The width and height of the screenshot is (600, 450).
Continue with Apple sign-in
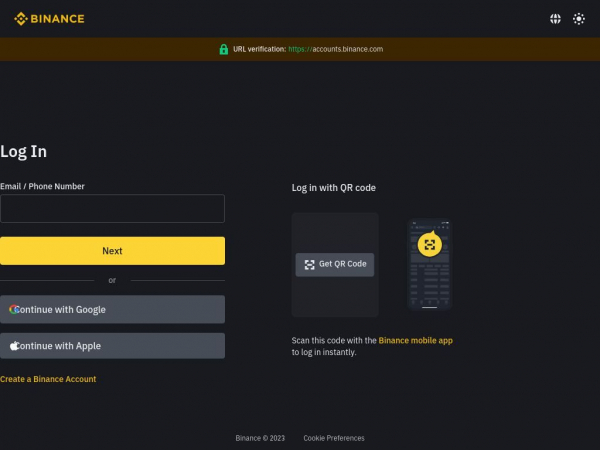112,346
